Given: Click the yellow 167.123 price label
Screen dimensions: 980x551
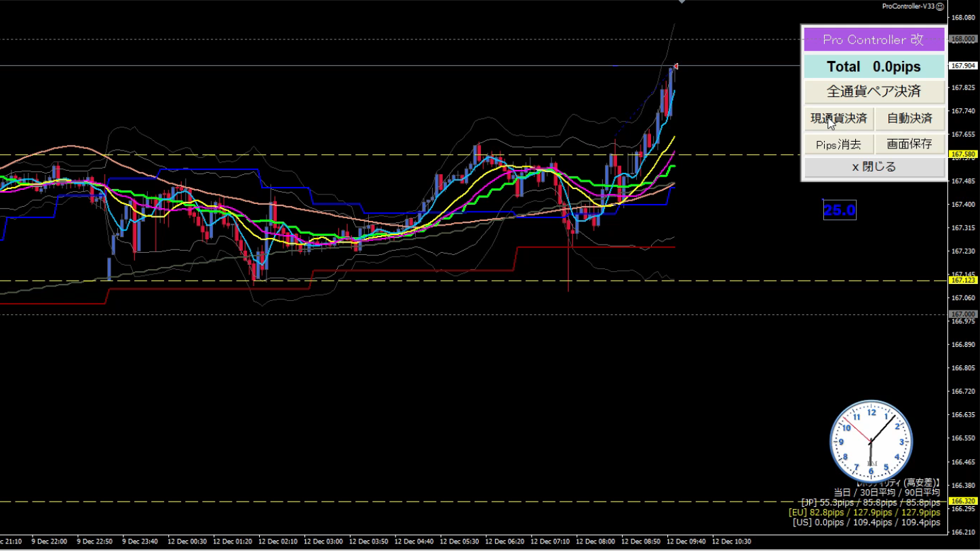Looking at the screenshot, I should click(963, 280).
